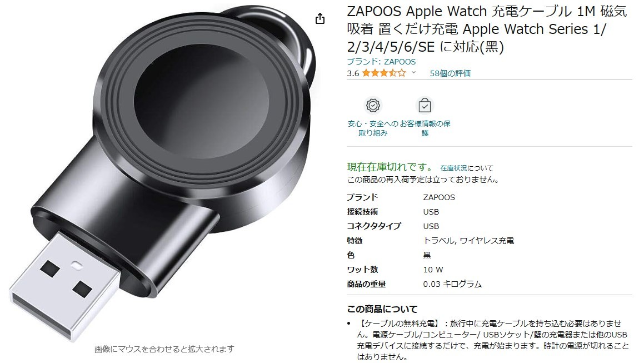Click the star rating icons
The width and height of the screenshot is (644, 363).
click(x=383, y=73)
